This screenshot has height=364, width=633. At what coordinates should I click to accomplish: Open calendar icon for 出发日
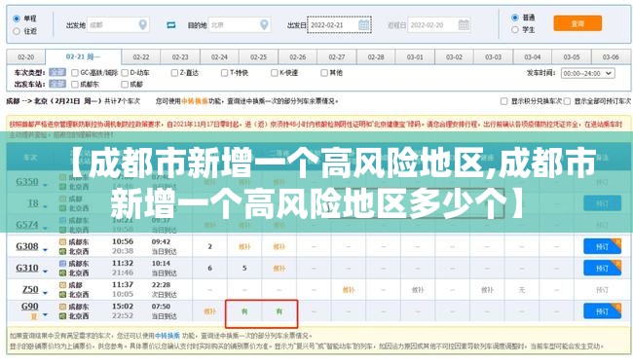pos(364,24)
